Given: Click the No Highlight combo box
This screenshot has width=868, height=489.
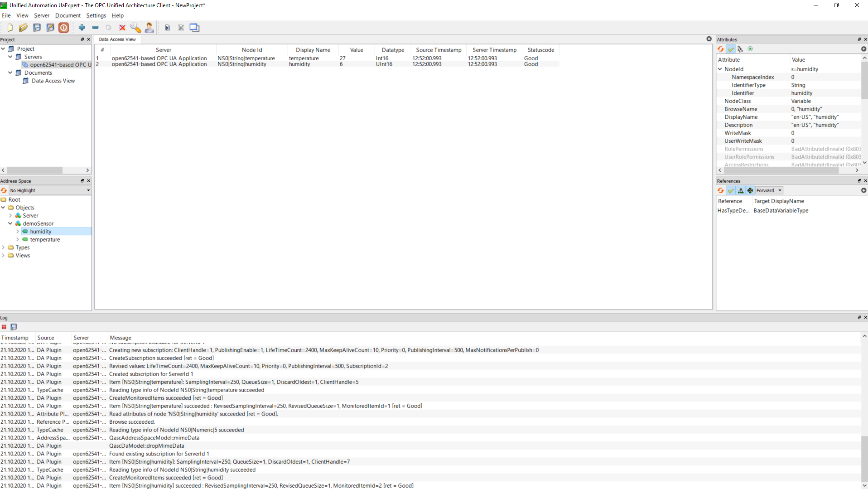Looking at the screenshot, I should 49,190.
